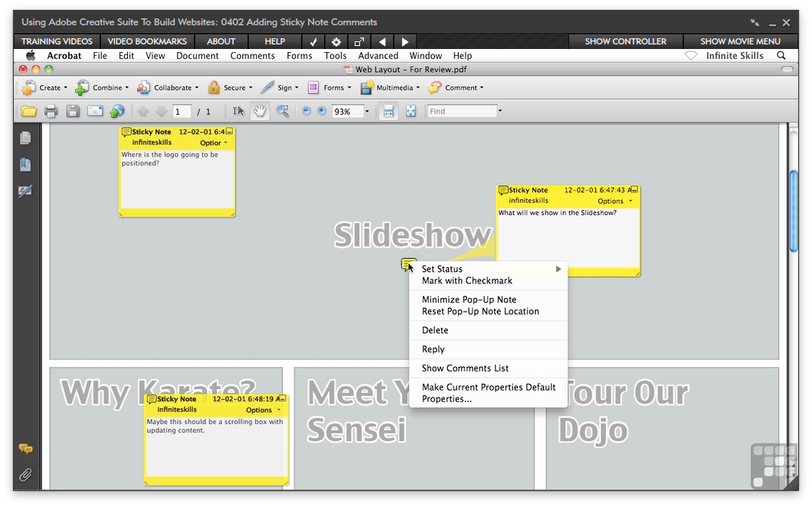This screenshot has width=812, height=507.
Task: Activate the Hand tool
Action: [x=260, y=111]
